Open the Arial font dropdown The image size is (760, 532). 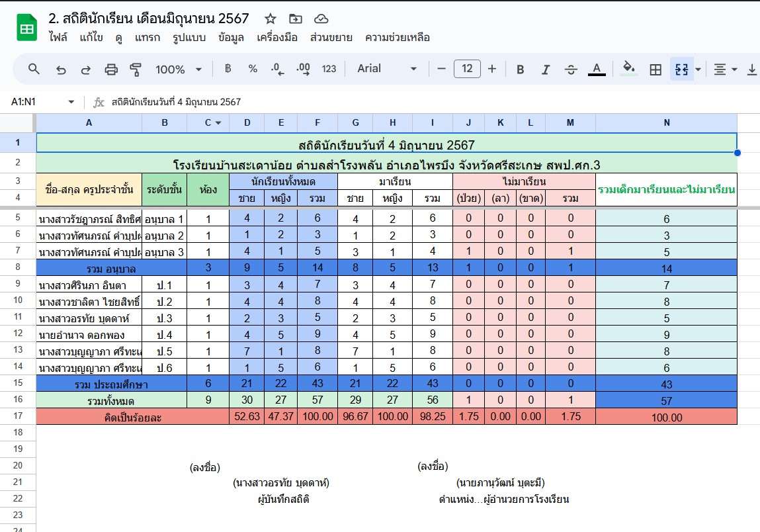pos(387,69)
